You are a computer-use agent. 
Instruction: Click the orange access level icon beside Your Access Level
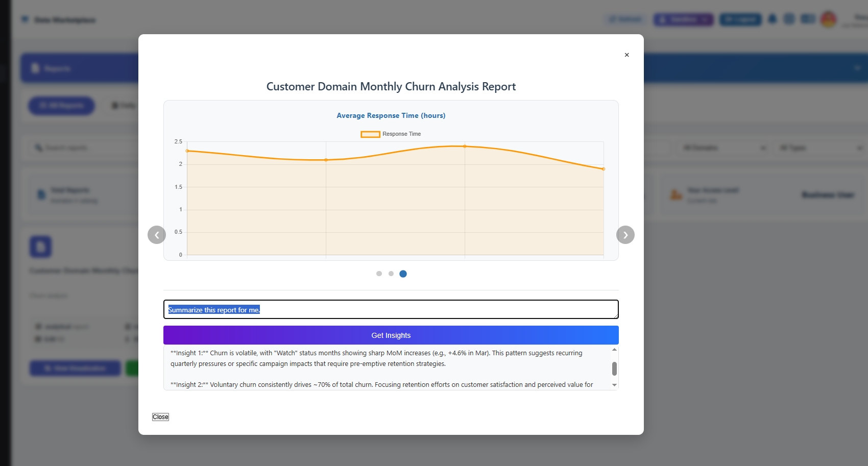(677, 194)
